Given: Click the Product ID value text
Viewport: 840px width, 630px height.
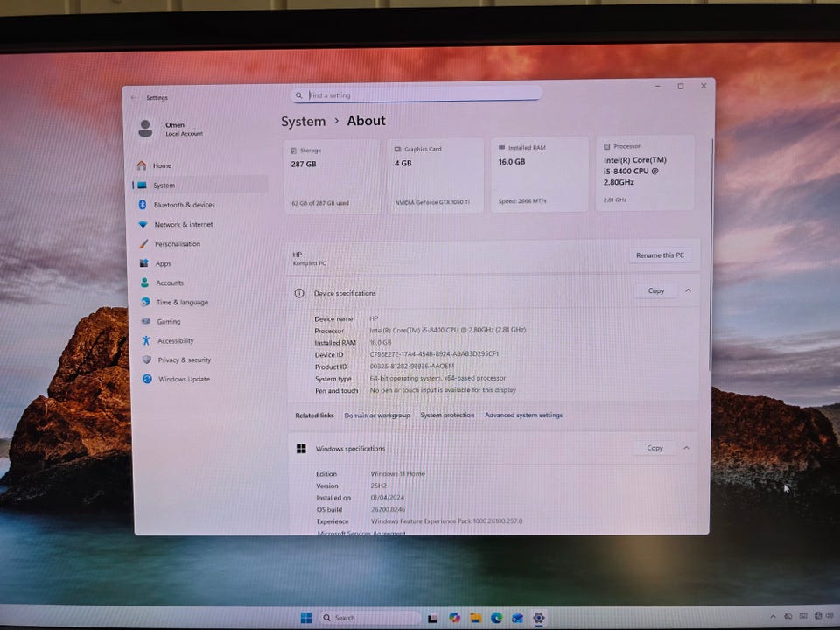Looking at the screenshot, I should tap(411, 367).
